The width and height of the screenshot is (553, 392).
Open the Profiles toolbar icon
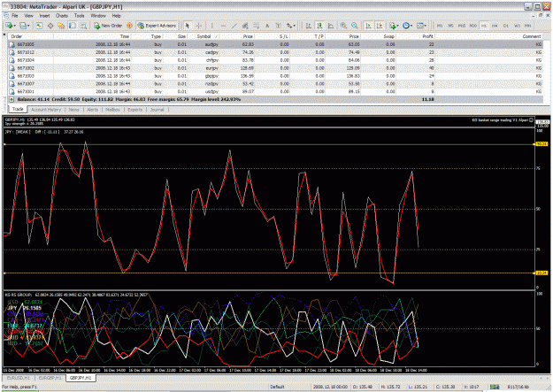(x=23, y=26)
